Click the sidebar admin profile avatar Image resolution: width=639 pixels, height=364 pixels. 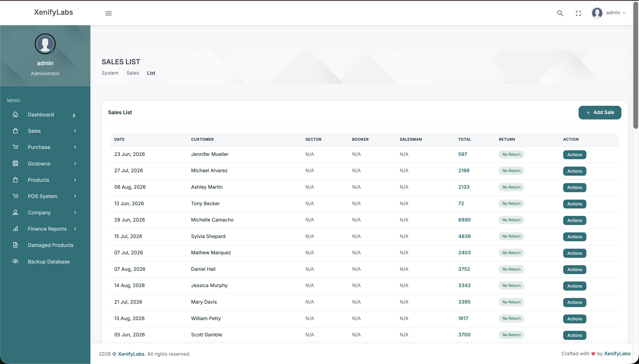click(45, 44)
